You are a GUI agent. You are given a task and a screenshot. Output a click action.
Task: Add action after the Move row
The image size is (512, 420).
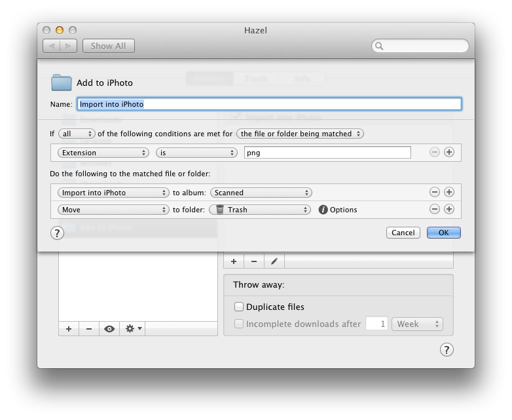pos(449,209)
